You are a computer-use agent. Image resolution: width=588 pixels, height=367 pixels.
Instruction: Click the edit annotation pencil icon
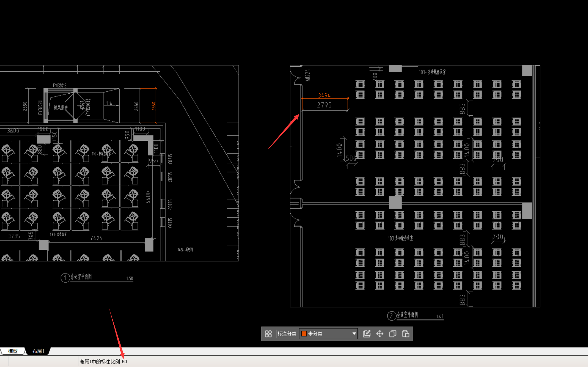367,334
